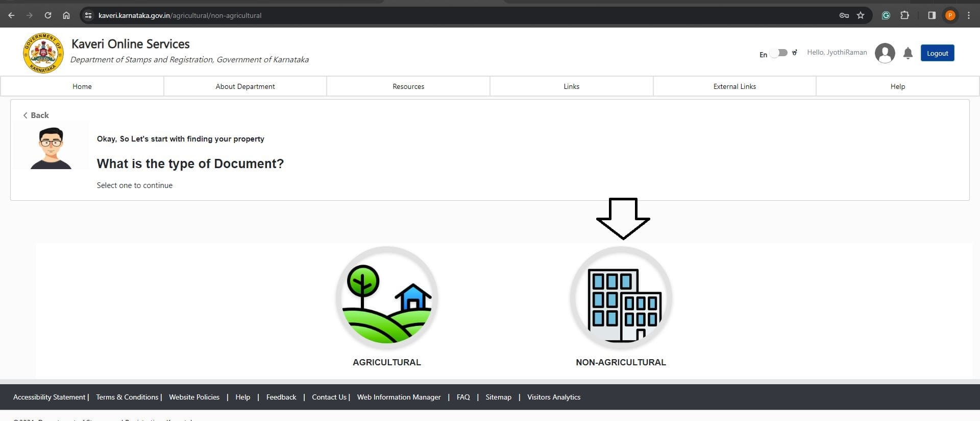
Task: Toggle language from English to Kannada
Action: 779,53
